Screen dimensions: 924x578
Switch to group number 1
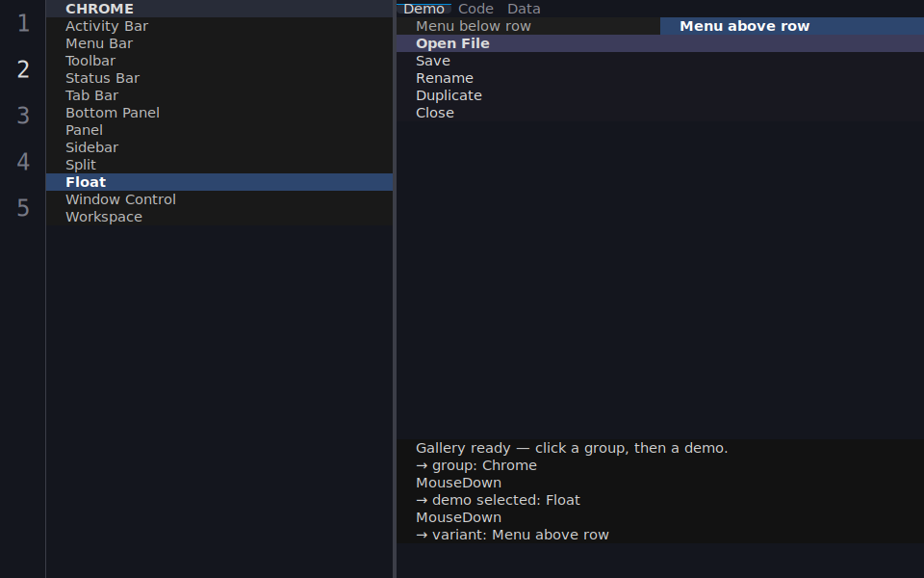coord(23,23)
